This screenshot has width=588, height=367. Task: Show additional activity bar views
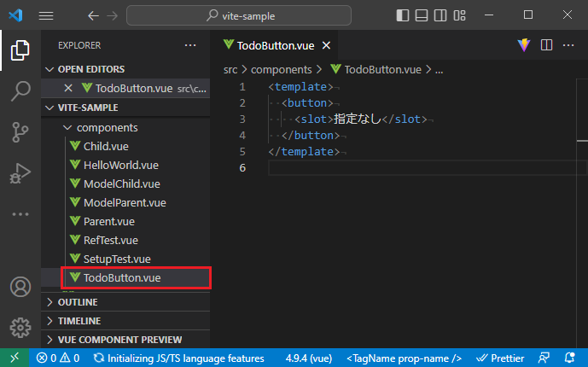pos(20,214)
